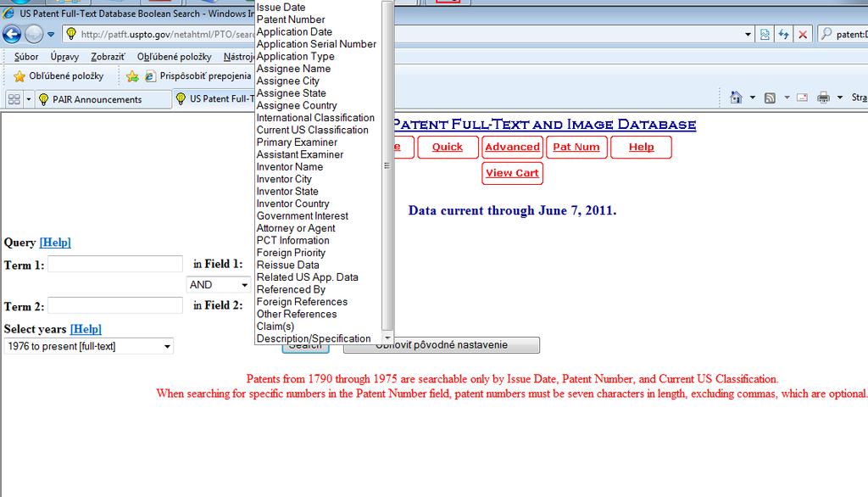
Task: Click the search magnifier icon
Action: point(826,34)
